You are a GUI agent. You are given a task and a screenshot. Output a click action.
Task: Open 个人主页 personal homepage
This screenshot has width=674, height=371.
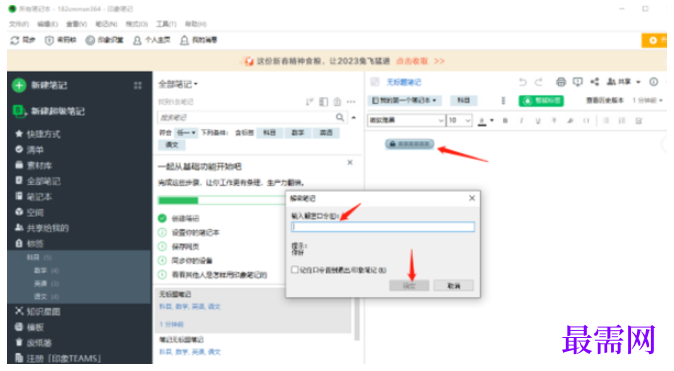[x=151, y=40]
